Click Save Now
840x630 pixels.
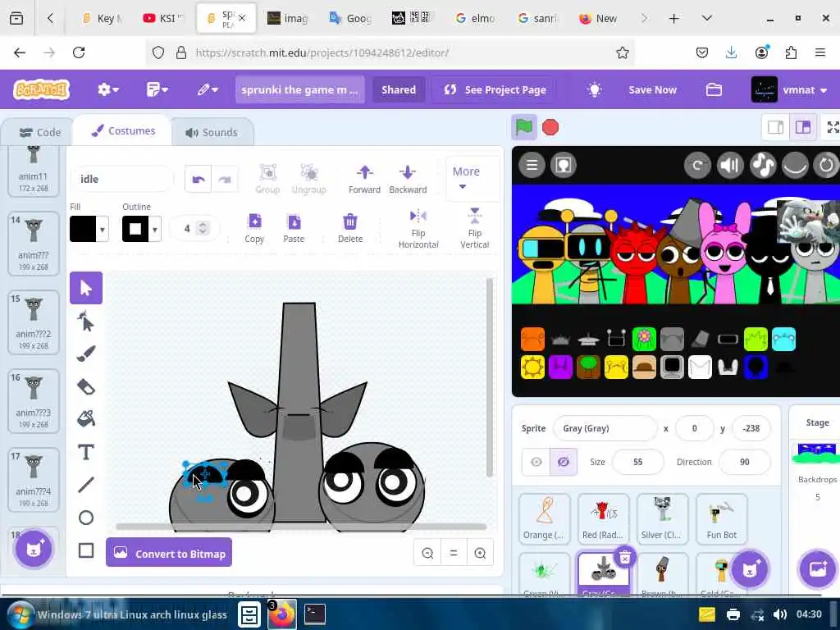click(652, 90)
